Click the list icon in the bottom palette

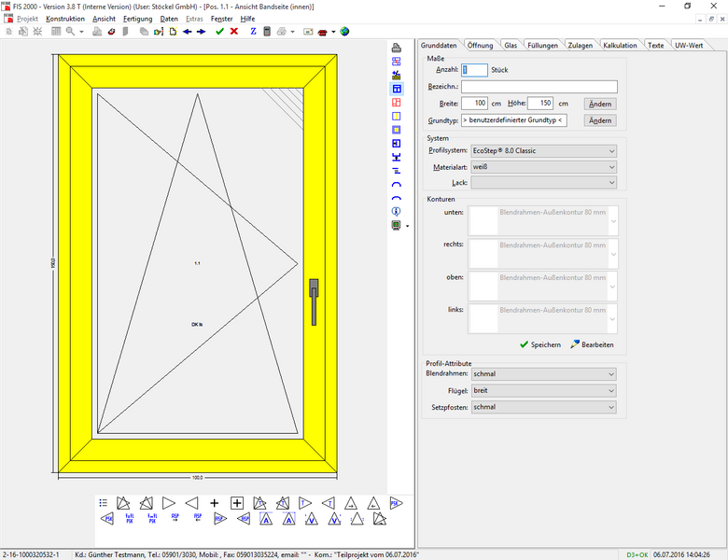(104, 502)
